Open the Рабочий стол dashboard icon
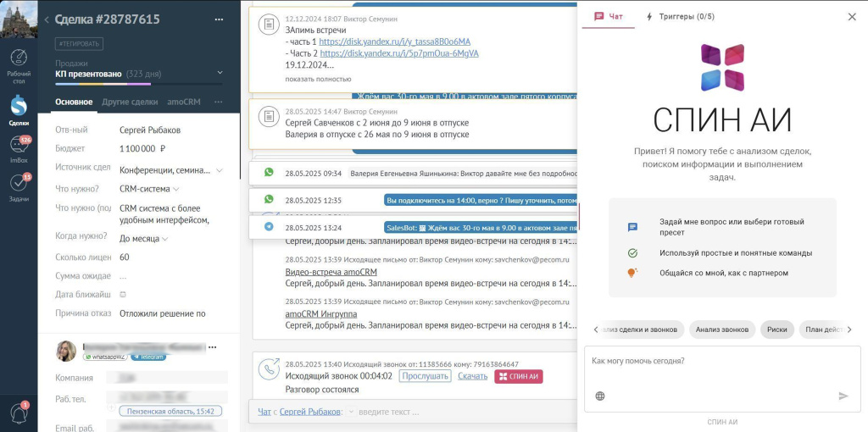Image resolution: width=868 pixels, height=432 pixels. (x=19, y=65)
